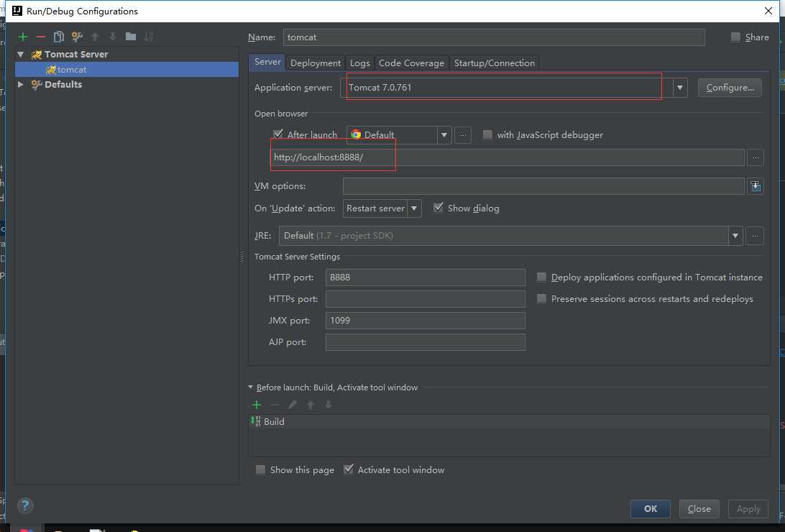Enable Preserve sessions across restarts and redeploys
The height and width of the screenshot is (532, 785).
click(x=541, y=298)
